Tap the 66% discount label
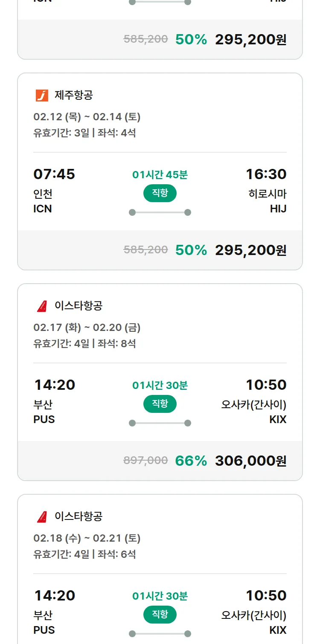This screenshot has width=320, height=644. pyautogui.click(x=191, y=461)
